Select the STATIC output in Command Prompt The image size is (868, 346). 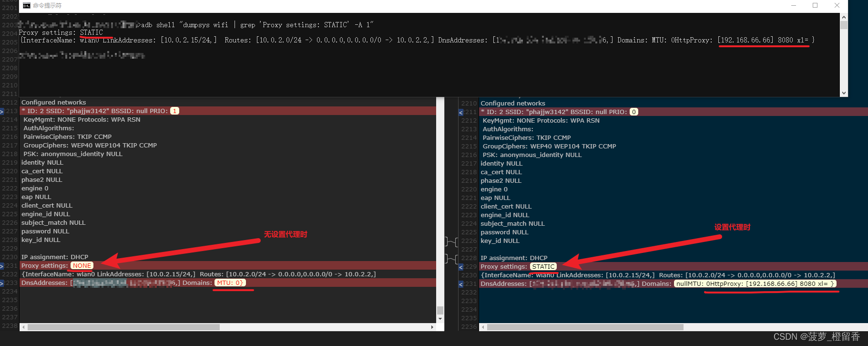coord(91,32)
